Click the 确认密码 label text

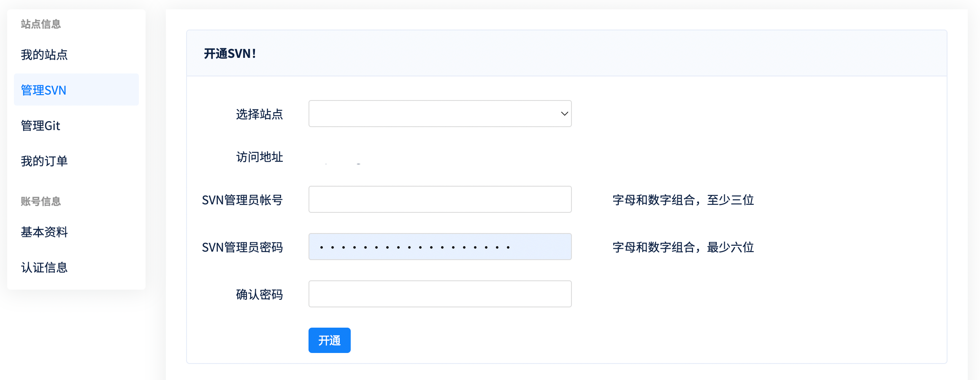pyautogui.click(x=259, y=295)
